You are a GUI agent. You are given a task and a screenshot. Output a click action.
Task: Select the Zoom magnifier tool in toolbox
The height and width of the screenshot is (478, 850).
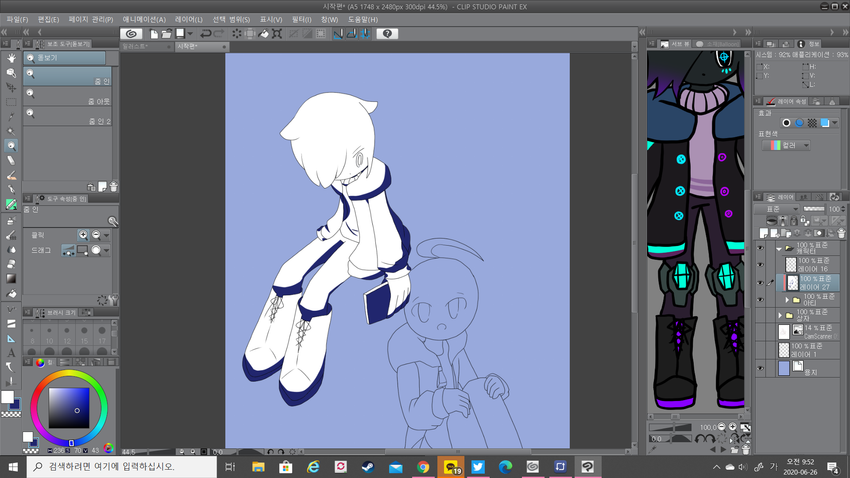11,146
